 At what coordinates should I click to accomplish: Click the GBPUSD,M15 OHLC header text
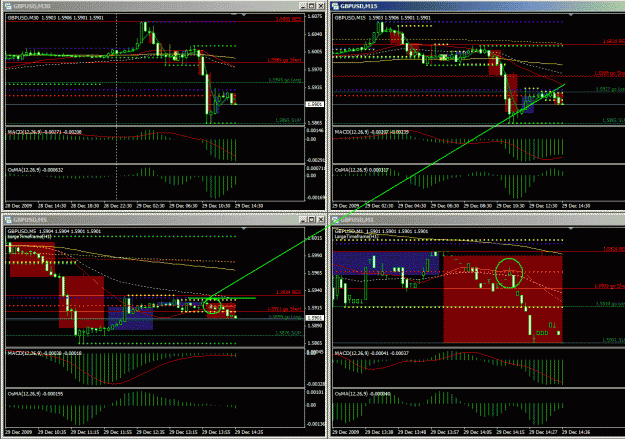pyautogui.click(x=383, y=18)
